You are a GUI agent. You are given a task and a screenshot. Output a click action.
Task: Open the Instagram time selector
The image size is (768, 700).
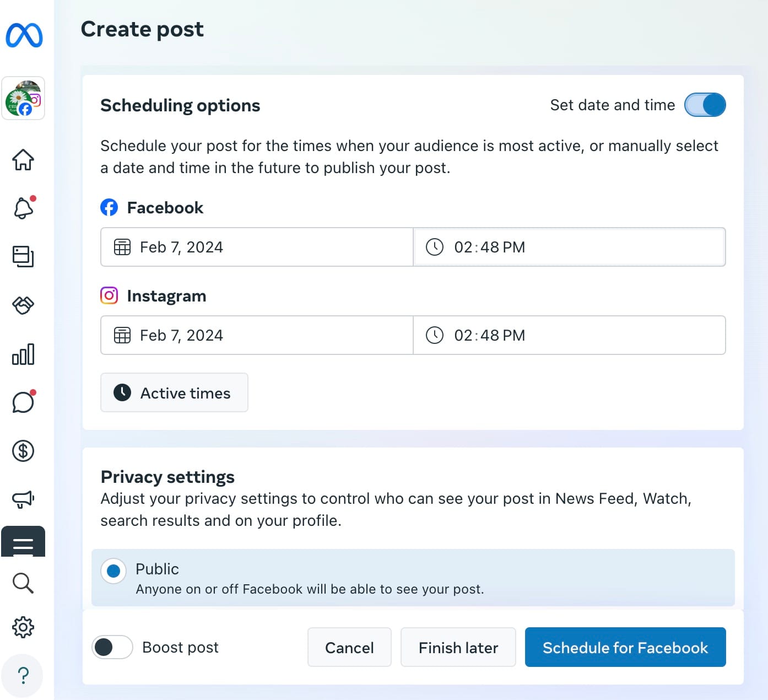pyautogui.click(x=570, y=335)
